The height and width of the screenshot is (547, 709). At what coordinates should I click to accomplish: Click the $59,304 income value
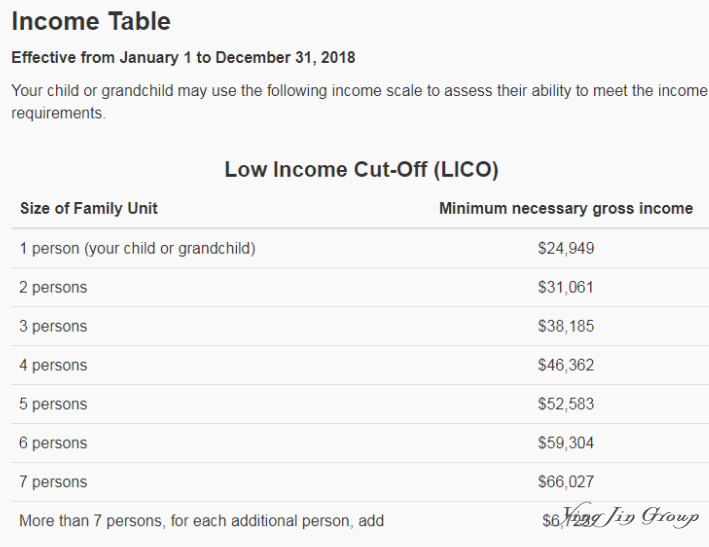click(566, 443)
